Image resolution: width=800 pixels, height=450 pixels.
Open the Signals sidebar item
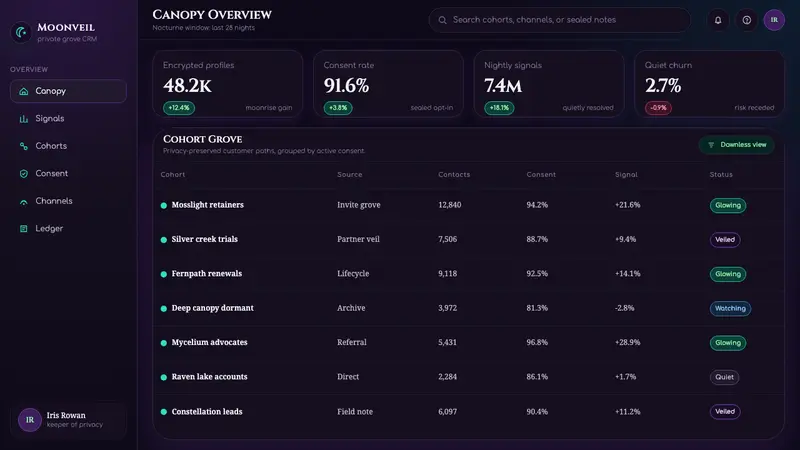tap(68, 118)
